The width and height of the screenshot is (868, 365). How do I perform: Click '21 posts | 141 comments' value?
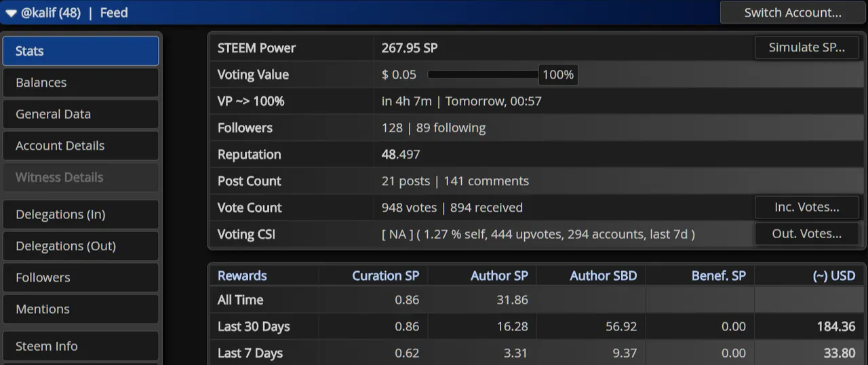pyautogui.click(x=455, y=181)
